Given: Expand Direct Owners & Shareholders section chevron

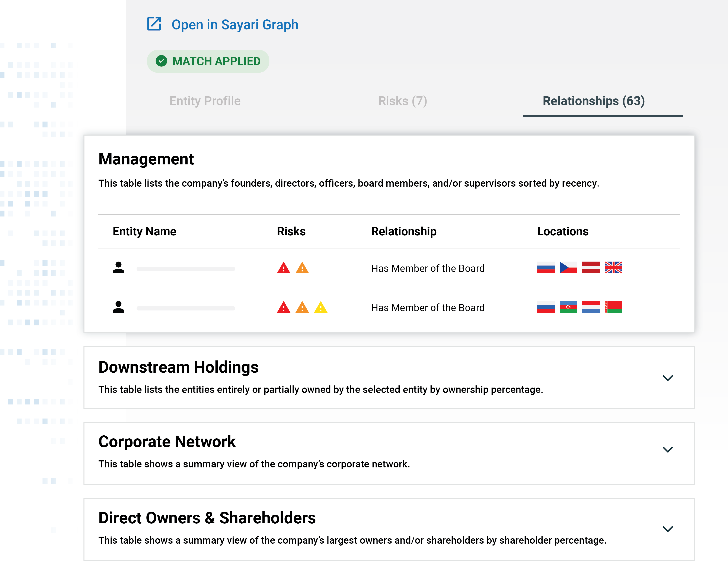Looking at the screenshot, I should (x=668, y=529).
